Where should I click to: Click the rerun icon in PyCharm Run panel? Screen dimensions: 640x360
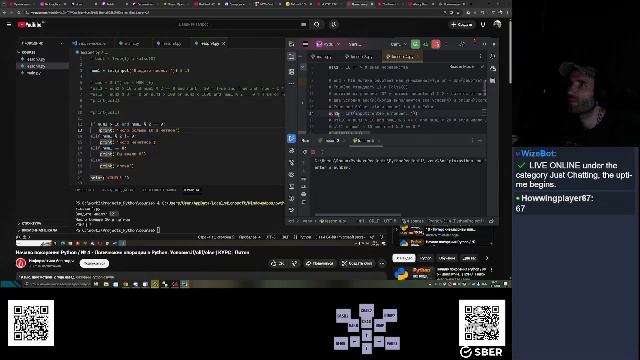point(305,152)
